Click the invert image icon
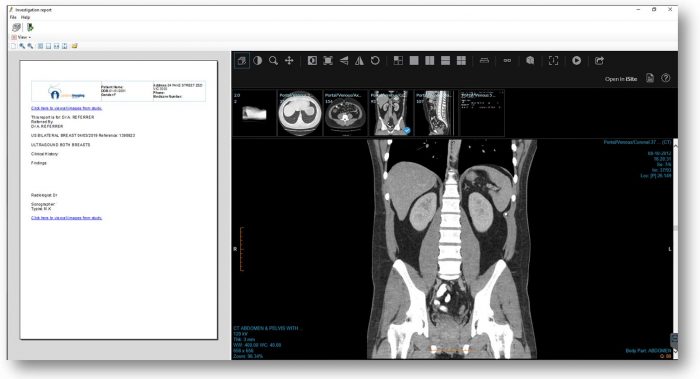This screenshot has height=379, width=700. coord(312,60)
